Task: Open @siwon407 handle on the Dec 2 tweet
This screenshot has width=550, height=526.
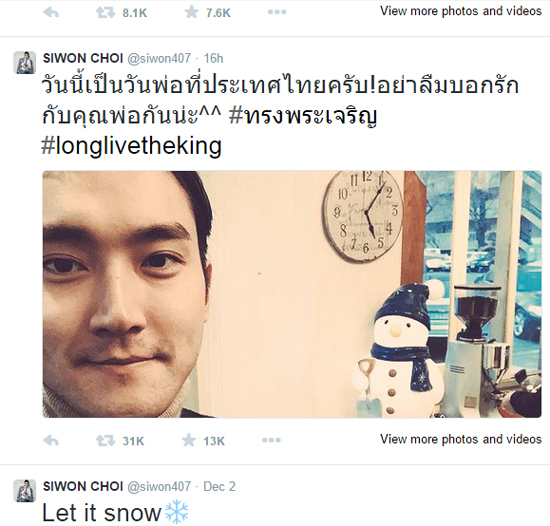Action: pyautogui.click(x=159, y=487)
